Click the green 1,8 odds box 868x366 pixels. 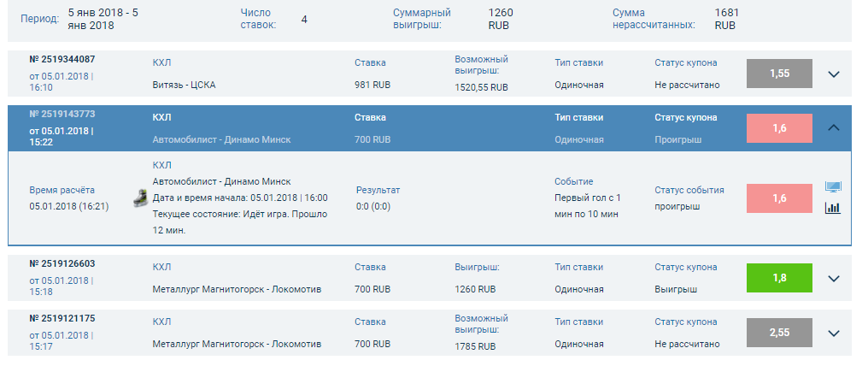(779, 278)
